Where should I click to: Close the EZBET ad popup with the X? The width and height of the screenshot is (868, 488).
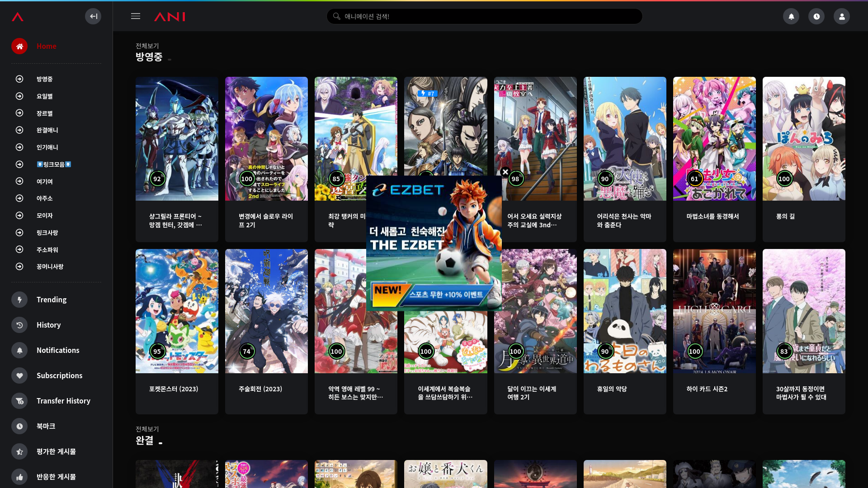point(505,172)
